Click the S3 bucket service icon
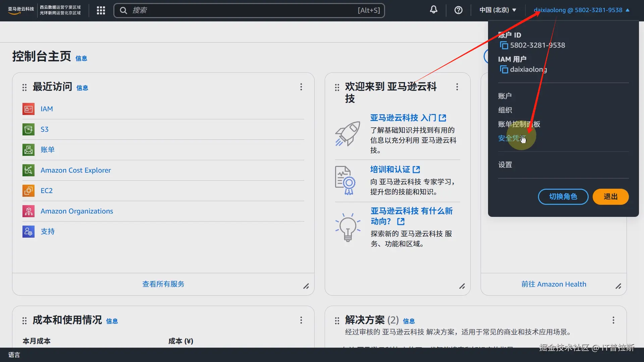The width and height of the screenshot is (644, 362). tap(29, 129)
